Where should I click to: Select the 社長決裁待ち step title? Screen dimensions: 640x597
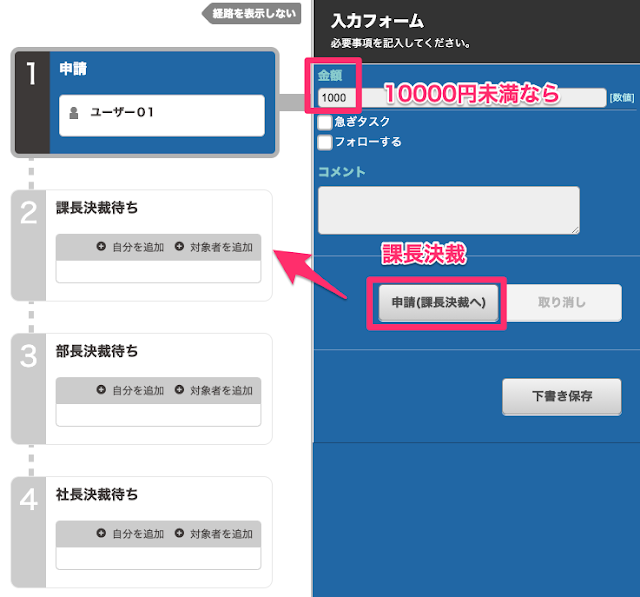97,494
